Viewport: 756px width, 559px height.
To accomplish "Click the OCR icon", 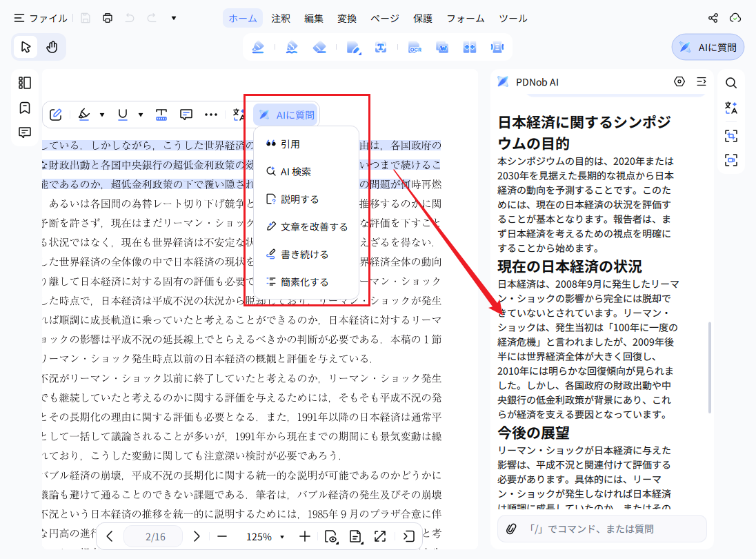I will (x=415, y=47).
